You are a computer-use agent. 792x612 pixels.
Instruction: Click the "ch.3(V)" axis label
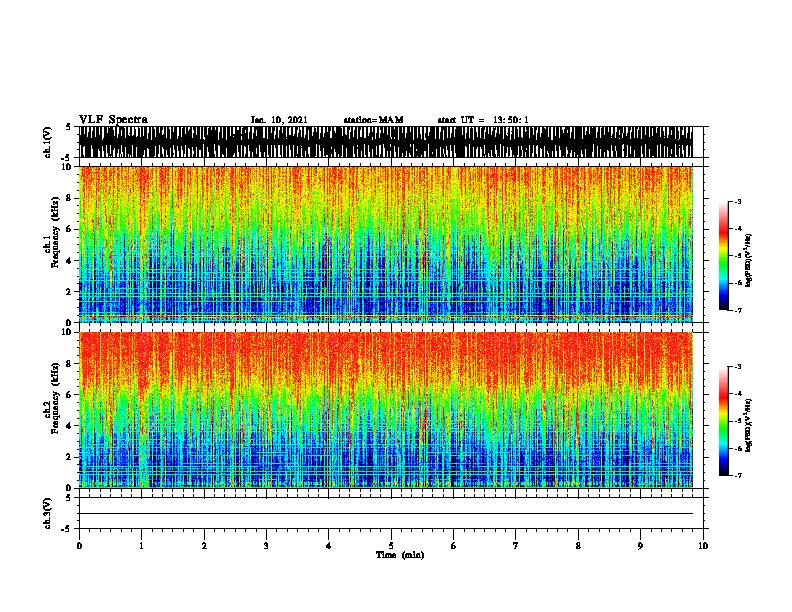coord(48,513)
